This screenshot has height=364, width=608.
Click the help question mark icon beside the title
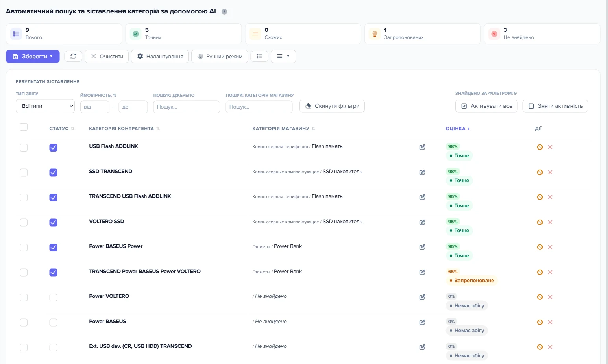[x=224, y=12]
